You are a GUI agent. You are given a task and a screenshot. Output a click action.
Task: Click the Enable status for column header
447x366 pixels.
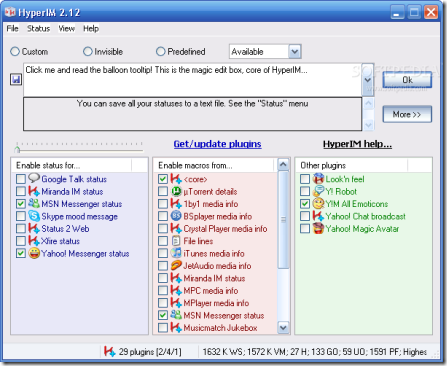(x=71, y=165)
